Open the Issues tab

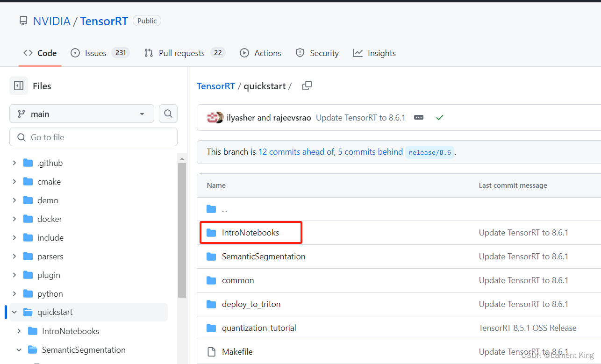tap(100, 53)
